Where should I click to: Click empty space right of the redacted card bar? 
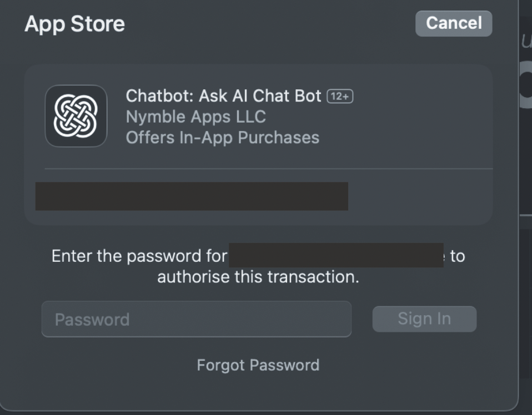click(x=419, y=196)
